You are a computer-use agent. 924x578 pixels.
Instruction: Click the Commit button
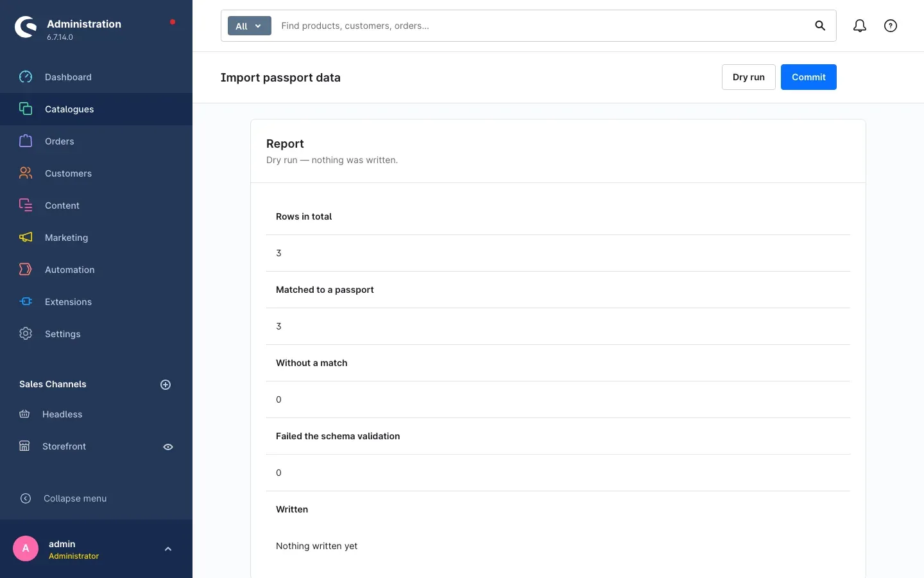pyautogui.click(x=809, y=77)
